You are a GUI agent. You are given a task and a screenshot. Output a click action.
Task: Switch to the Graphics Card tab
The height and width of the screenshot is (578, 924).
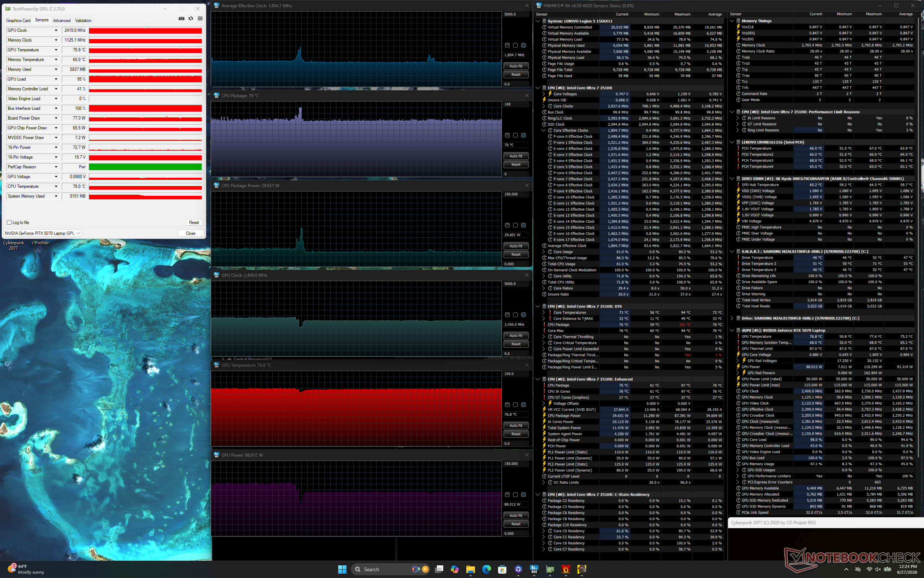click(18, 21)
